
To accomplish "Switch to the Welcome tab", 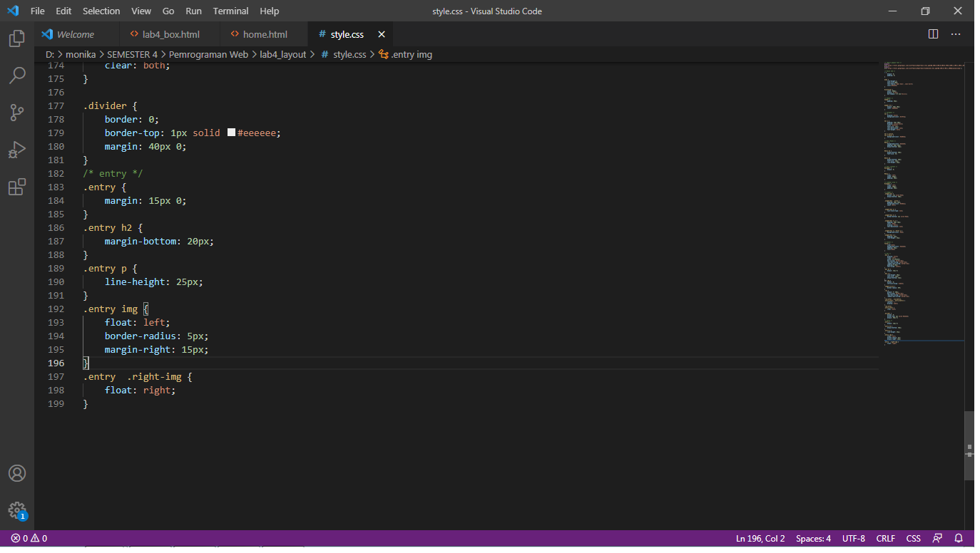I will click(x=78, y=34).
